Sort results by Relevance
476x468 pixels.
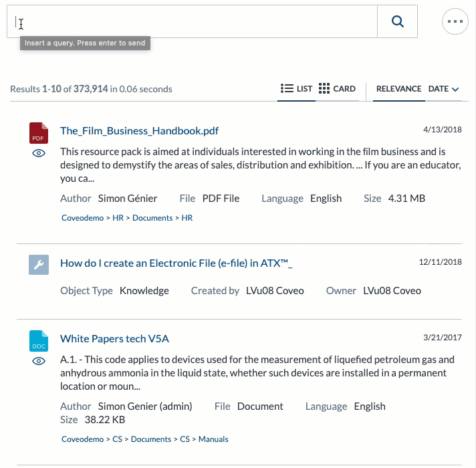398,89
